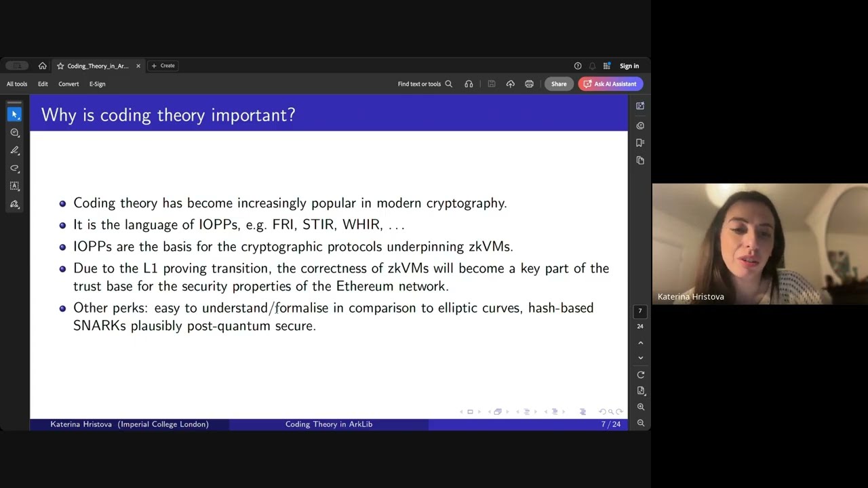Click the slide footer page count 7 / 24
Screen dimensions: 868x488
coord(611,424)
